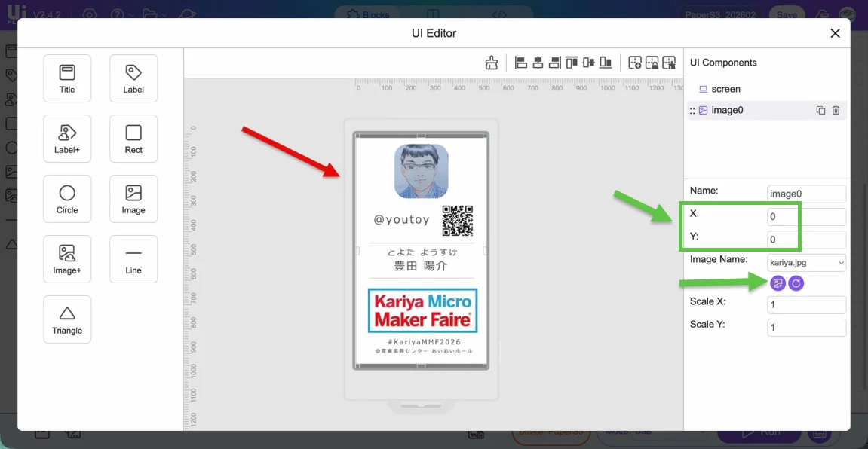The image size is (868, 449).
Task: Add a Label+ component
Action: tap(67, 138)
